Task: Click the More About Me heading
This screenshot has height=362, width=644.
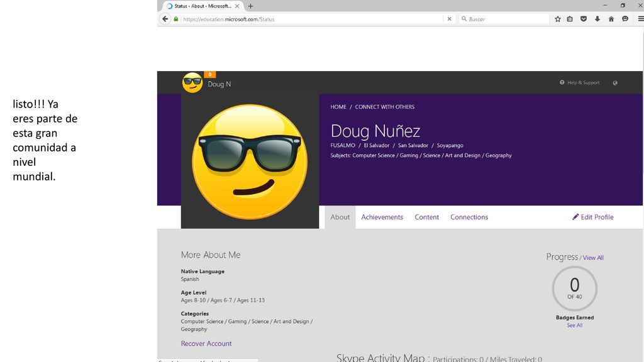Action: tap(211, 255)
